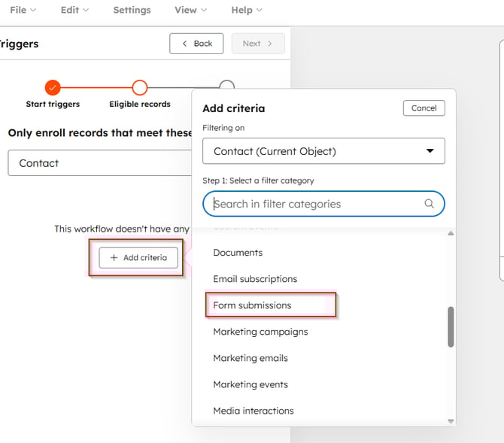Open the Settings menu item
The image size is (504, 443).
132,10
